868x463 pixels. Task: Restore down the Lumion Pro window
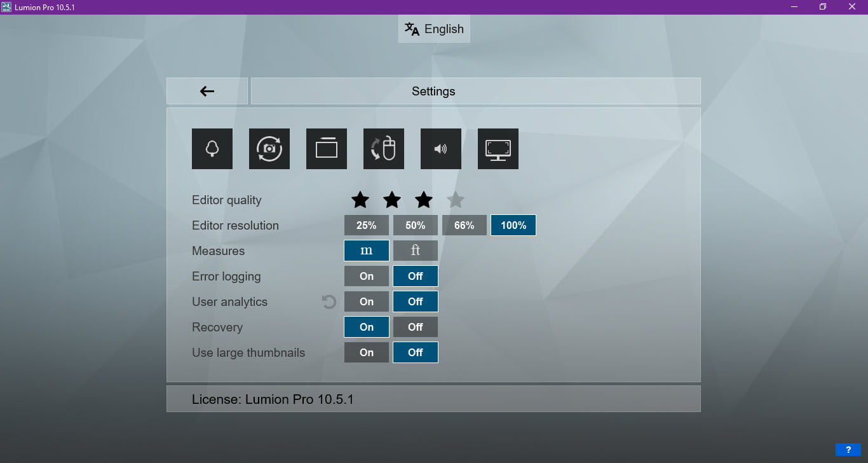823,7
